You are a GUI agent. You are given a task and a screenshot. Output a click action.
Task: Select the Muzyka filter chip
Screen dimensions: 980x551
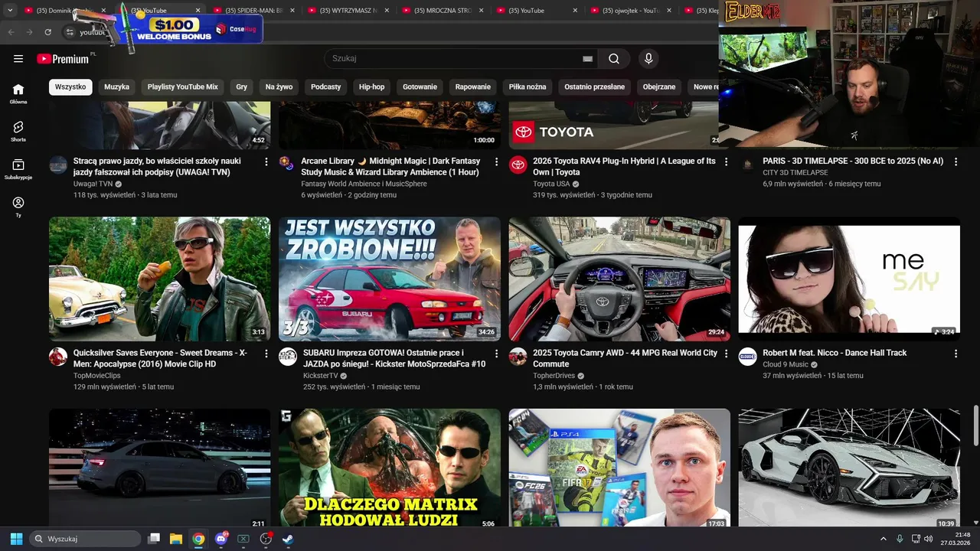coord(116,87)
